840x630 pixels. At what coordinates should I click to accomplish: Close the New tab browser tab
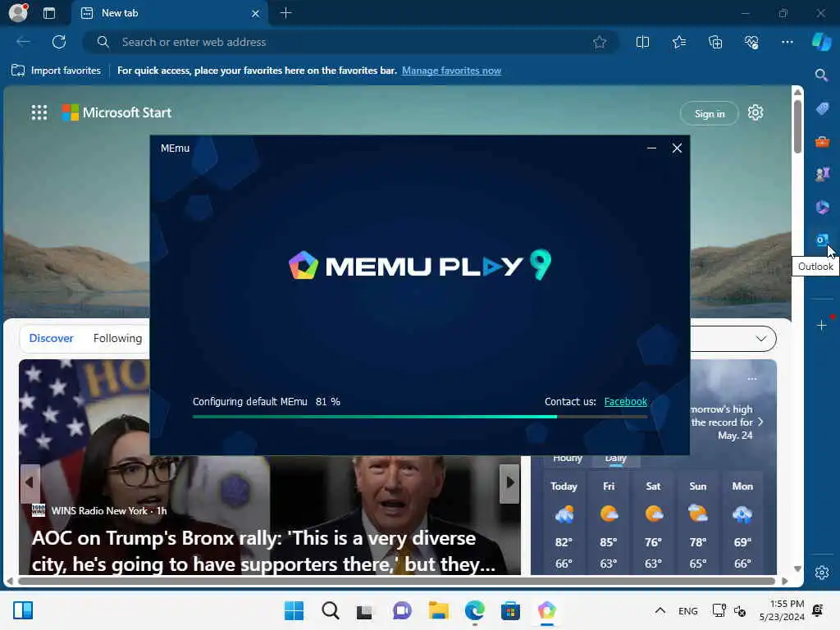pyautogui.click(x=256, y=13)
